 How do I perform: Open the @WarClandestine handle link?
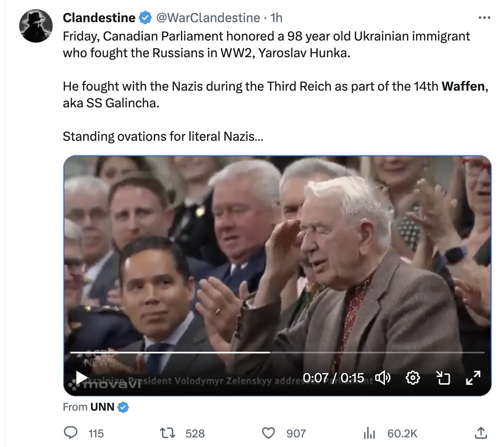[208, 18]
